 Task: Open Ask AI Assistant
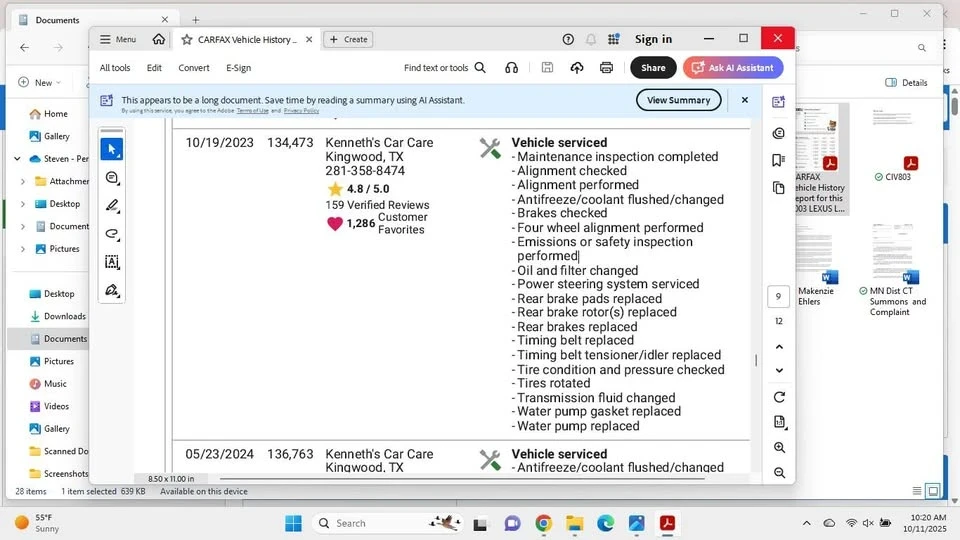(x=733, y=68)
